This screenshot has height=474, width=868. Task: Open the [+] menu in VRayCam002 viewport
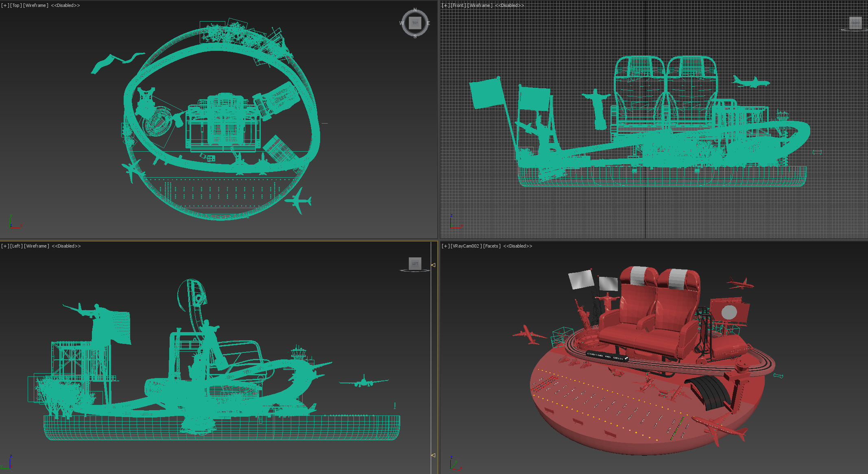tap(445, 246)
